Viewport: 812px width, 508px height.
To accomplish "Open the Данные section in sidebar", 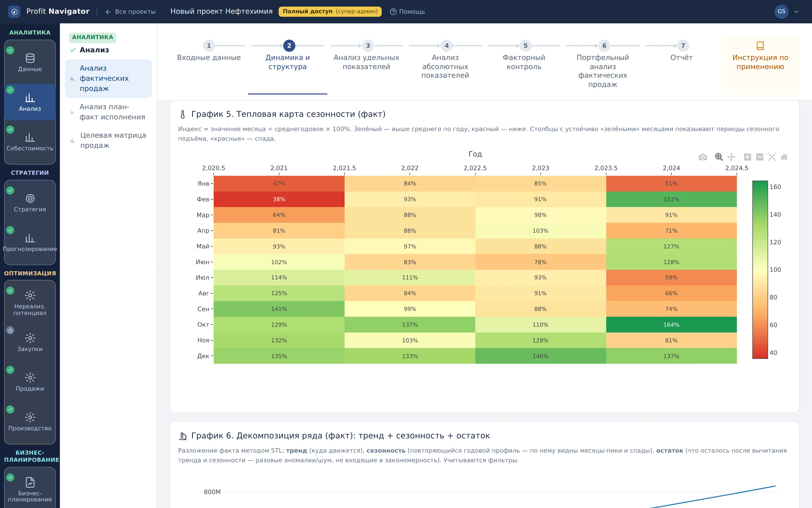I will pyautogui.click(x=30, y=62).
